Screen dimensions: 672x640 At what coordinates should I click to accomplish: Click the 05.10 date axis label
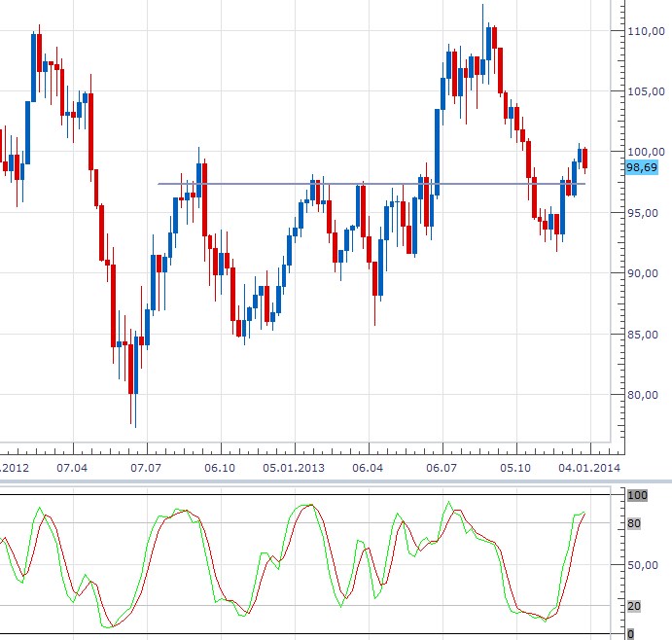516,468
